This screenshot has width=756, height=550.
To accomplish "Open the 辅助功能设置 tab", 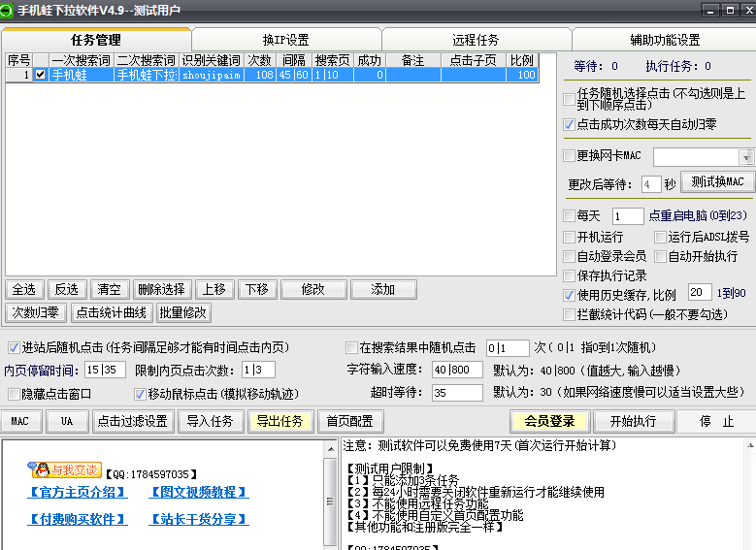I will 664,40.
